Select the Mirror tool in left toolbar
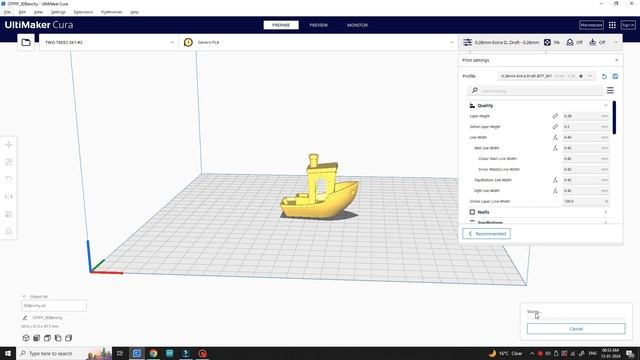Viewport: 640px width, 360px height. point(9,197)
